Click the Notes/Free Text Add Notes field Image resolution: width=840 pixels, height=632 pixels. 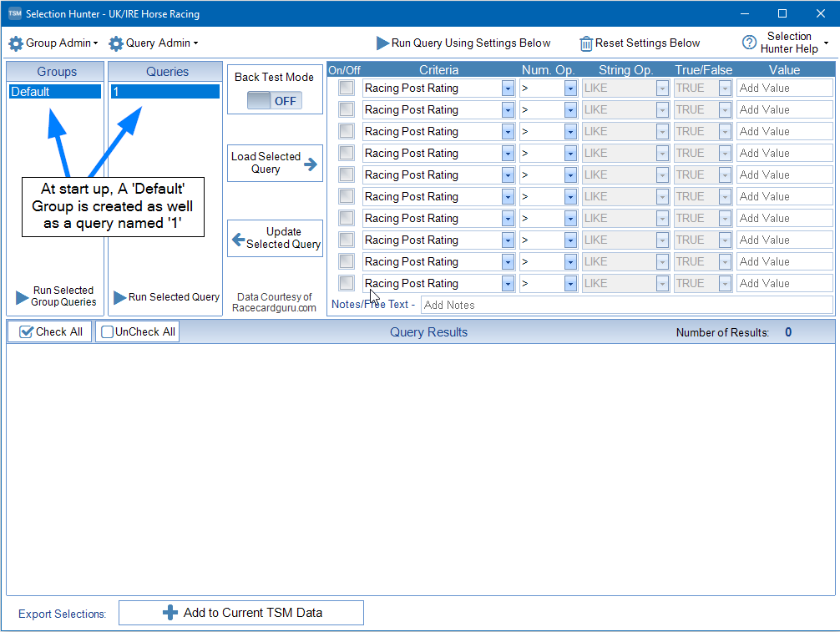[x=626, y=305]
